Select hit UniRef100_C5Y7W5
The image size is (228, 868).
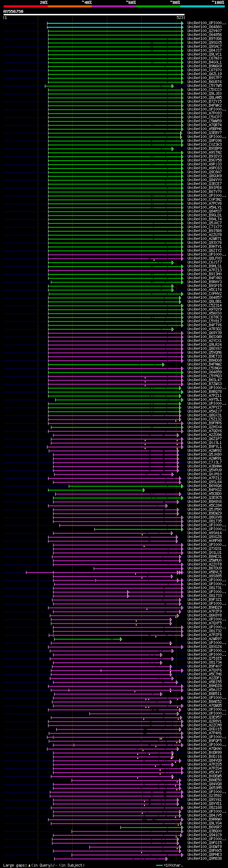tap(204, 86)
